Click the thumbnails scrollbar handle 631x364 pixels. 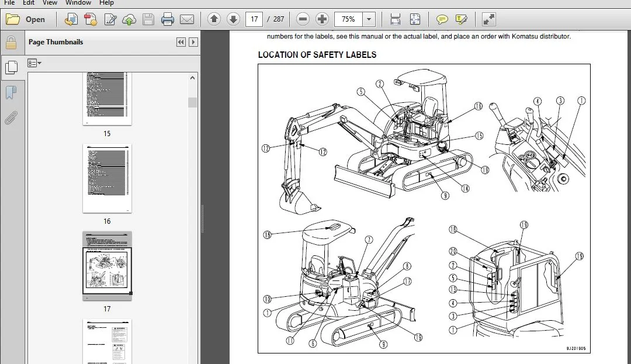point(192,103)
